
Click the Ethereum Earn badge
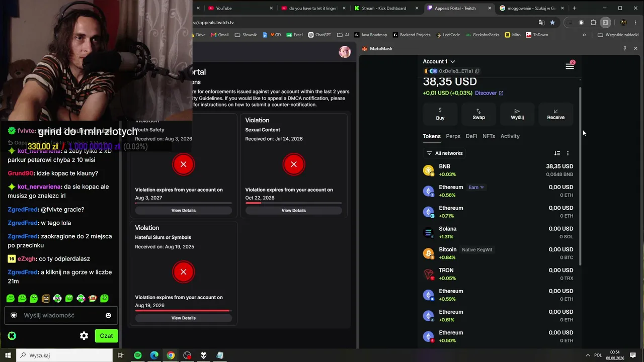click(476, 188)
